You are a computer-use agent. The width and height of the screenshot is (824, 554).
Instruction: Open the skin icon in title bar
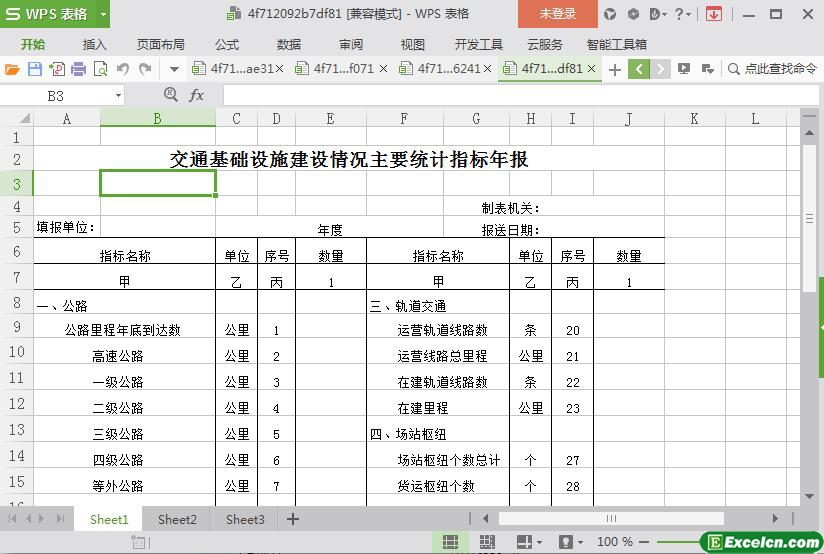[x=610, y=14]
